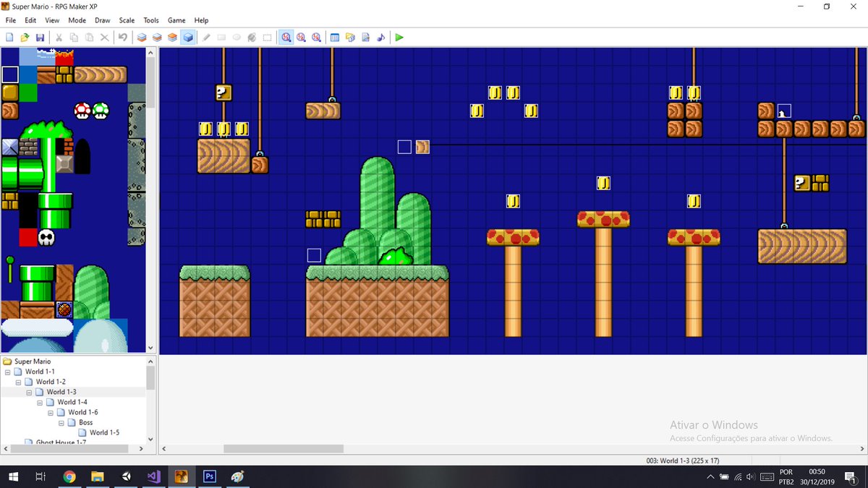Open the Scale menu
Screen dimensions: 868x488
pos(127,20)
